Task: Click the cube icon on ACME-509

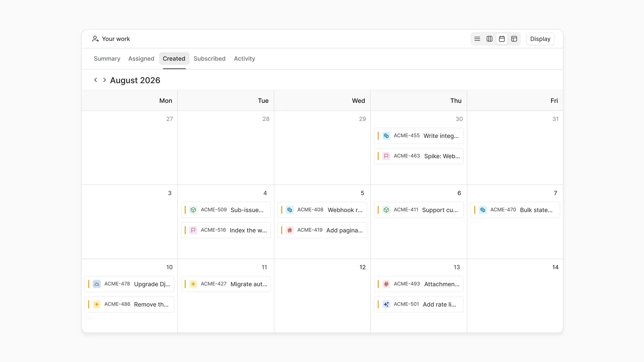Action: [x=193, y=210]
